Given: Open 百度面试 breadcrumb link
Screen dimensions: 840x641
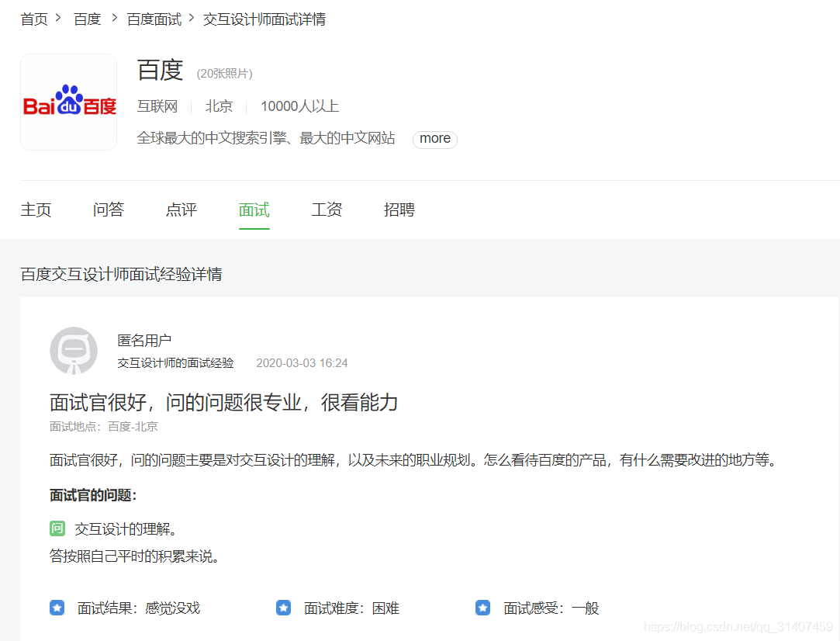Looking at the screenshot, I should [154, 19].
